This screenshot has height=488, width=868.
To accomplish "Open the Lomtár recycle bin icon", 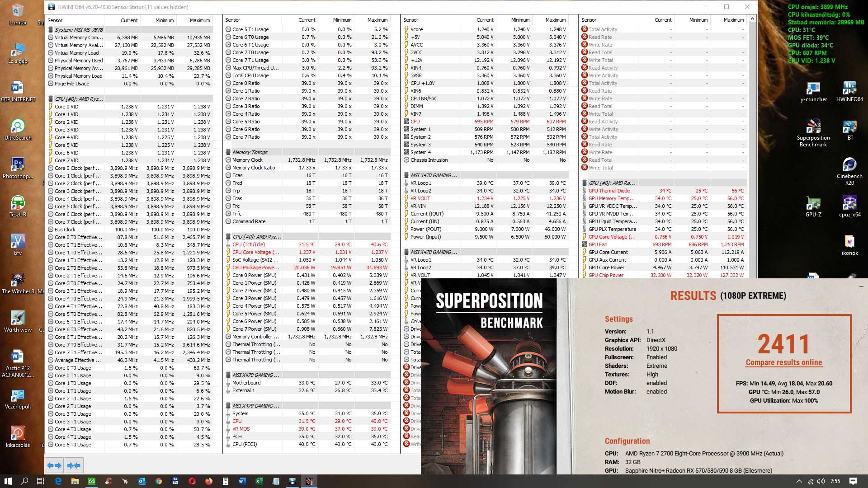I will pos(18,14).
